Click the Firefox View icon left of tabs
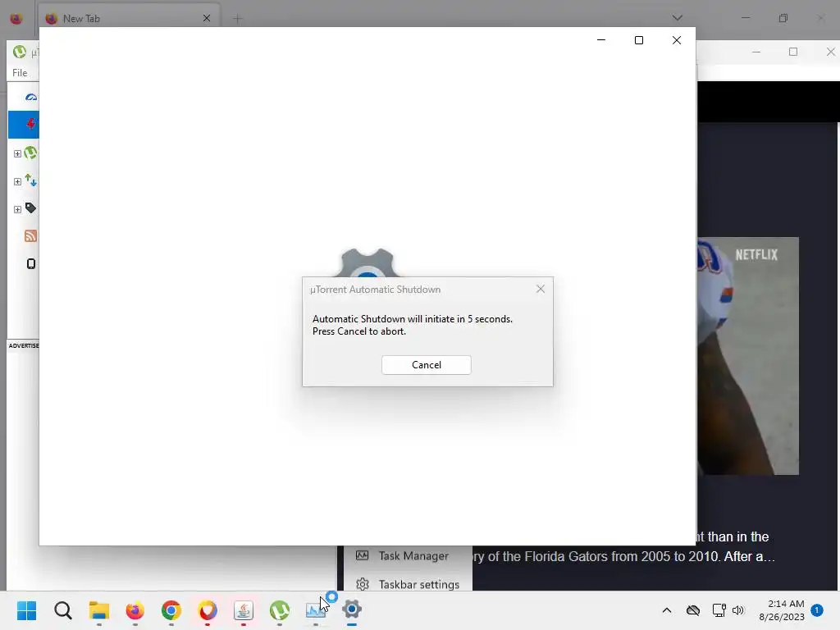Viewport: 840px width, 630px height. tap(16, 19)
